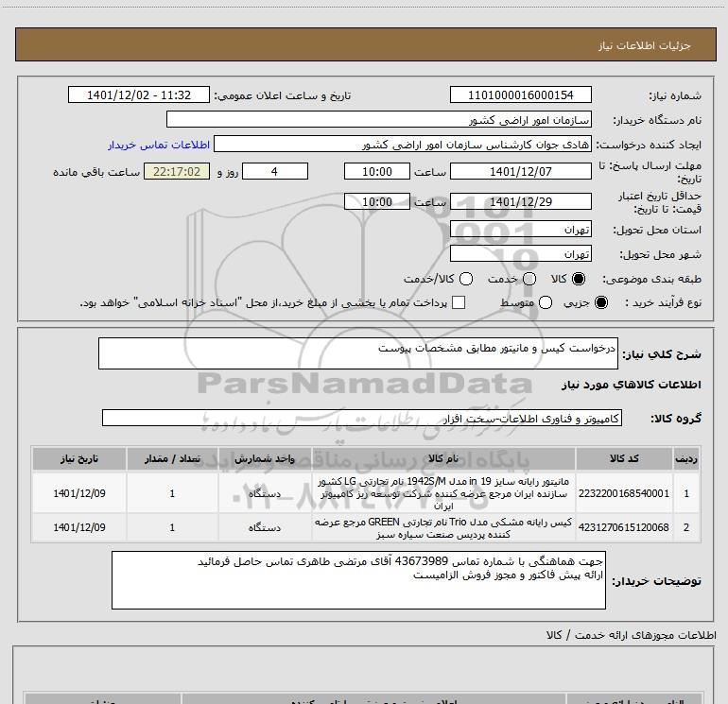Click the general need description text box
This screenshot has height=704, width=728.
point(358,353)
